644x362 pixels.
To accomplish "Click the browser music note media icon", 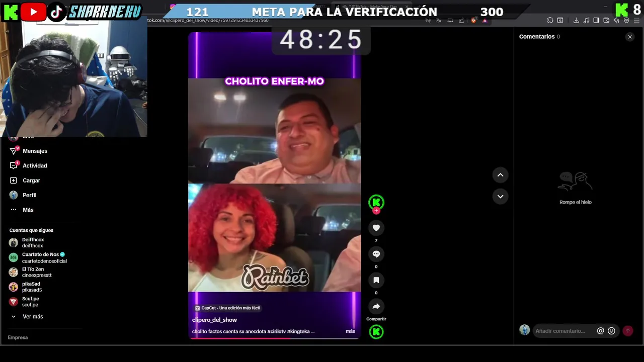I will (586, 20).
